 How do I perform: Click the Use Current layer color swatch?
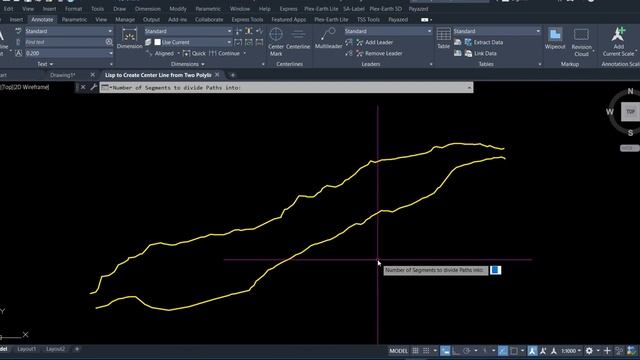158,42
